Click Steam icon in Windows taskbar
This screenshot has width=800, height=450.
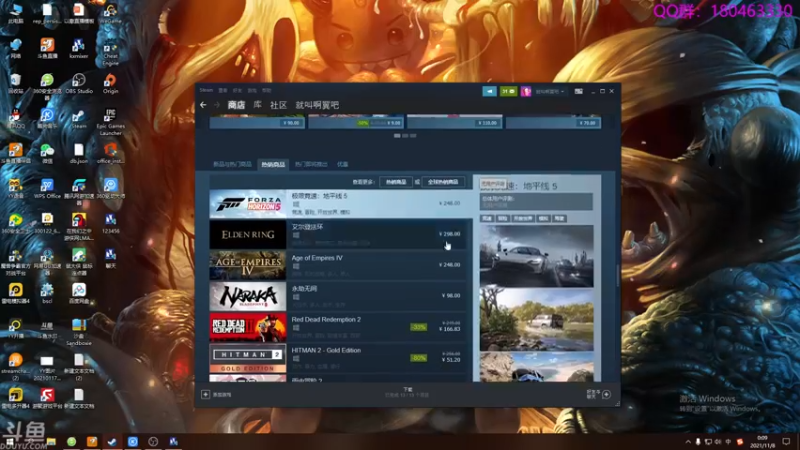click(x=112, y=441)
